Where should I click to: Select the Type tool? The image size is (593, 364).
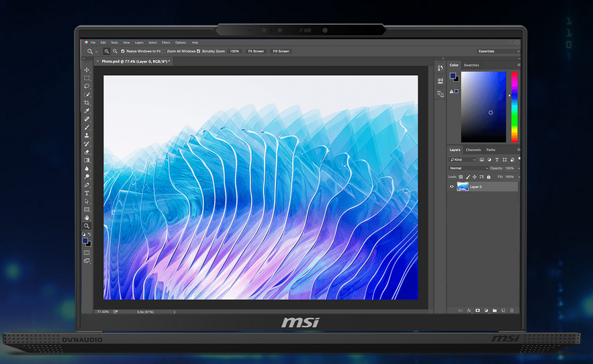pos(87,193)
